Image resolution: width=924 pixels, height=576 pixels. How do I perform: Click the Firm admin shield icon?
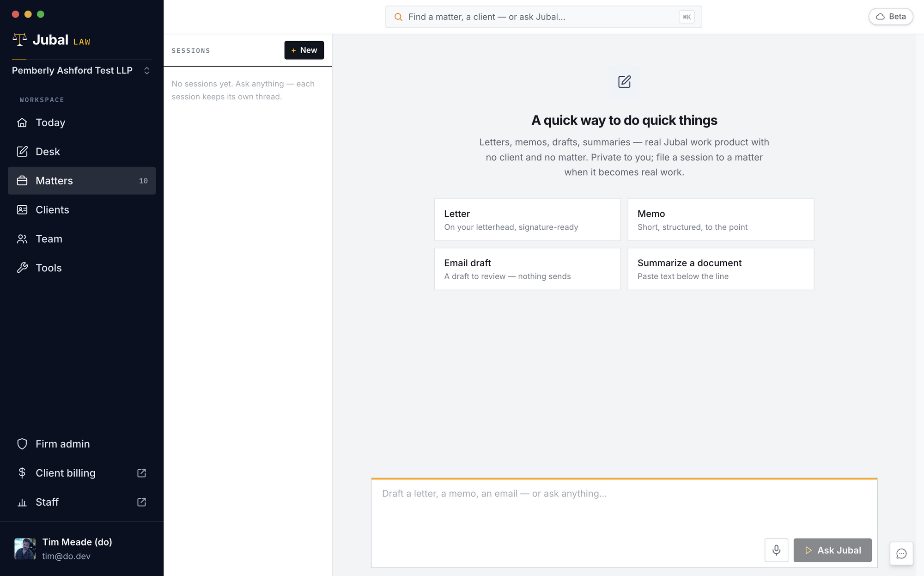tap(22, 444)
